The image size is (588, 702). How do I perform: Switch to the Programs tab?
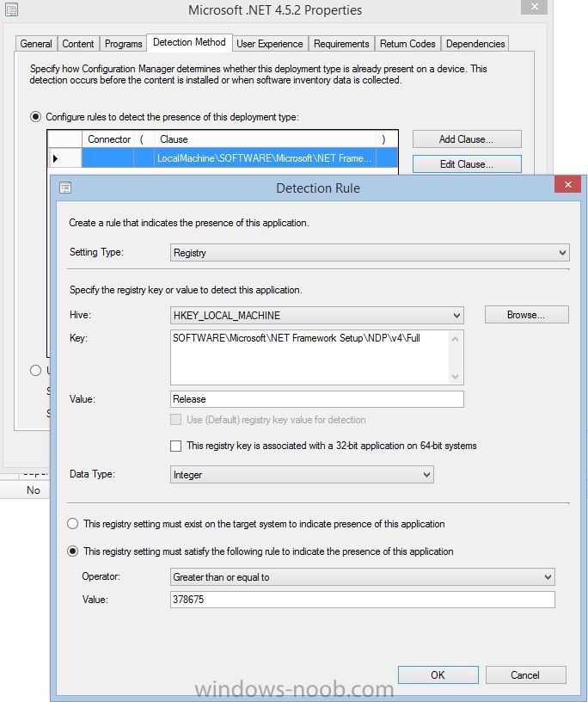pos(123,44)
